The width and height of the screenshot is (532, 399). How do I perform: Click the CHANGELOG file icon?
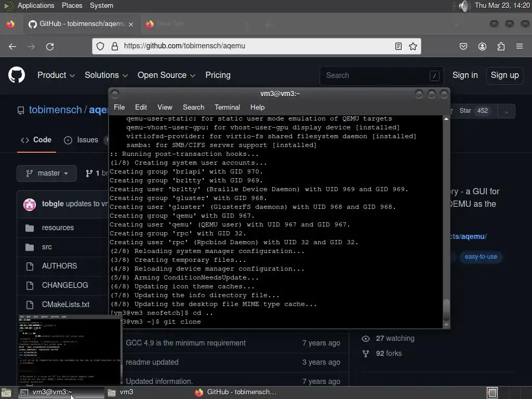click(30, 285)
